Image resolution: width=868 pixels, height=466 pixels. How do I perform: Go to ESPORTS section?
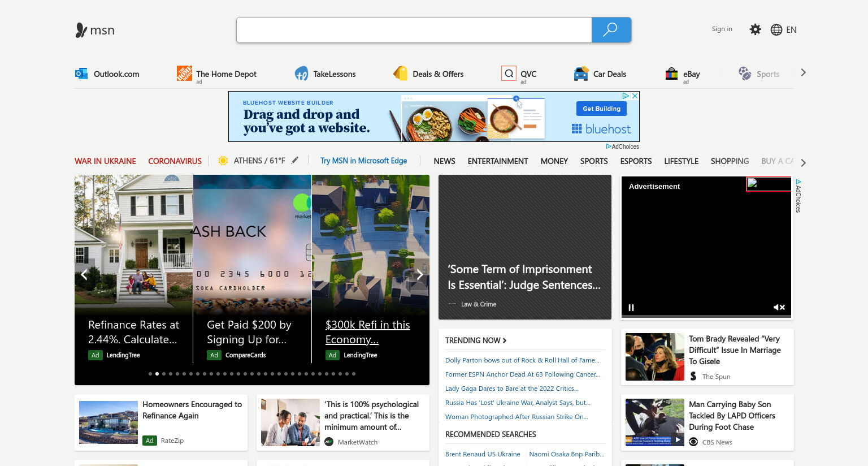coord(636,161)
